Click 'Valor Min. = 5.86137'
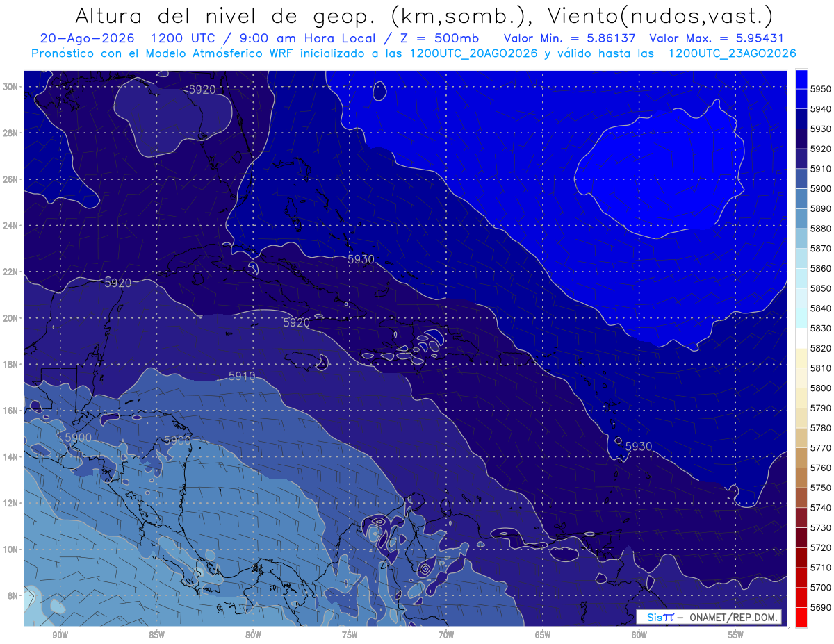Screen dimensions: 834x644 [570, 38]
